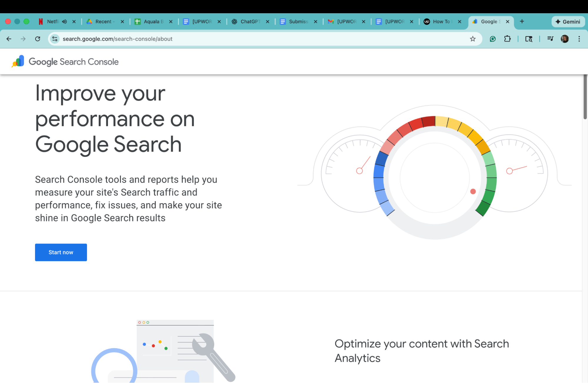Click the Google Search Console logo icon
Image resolution: width=588 pixels, height=383 pixels.
pyautogui.click(x=18, y=61)
